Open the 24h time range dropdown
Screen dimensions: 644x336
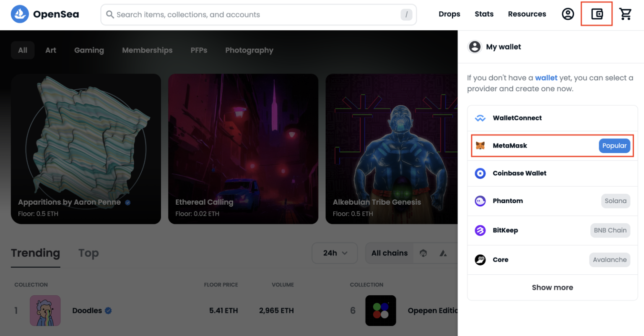click(x=335, y=253)
